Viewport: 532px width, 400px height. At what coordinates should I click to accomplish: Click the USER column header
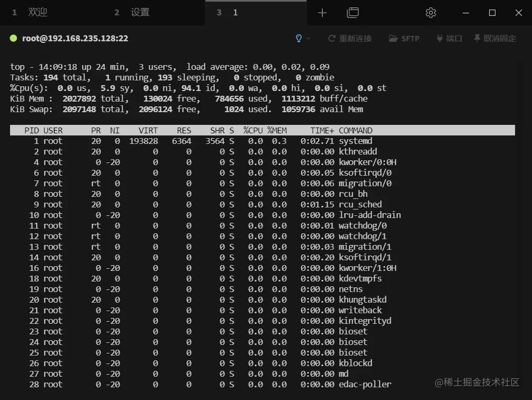pos(53,131)
